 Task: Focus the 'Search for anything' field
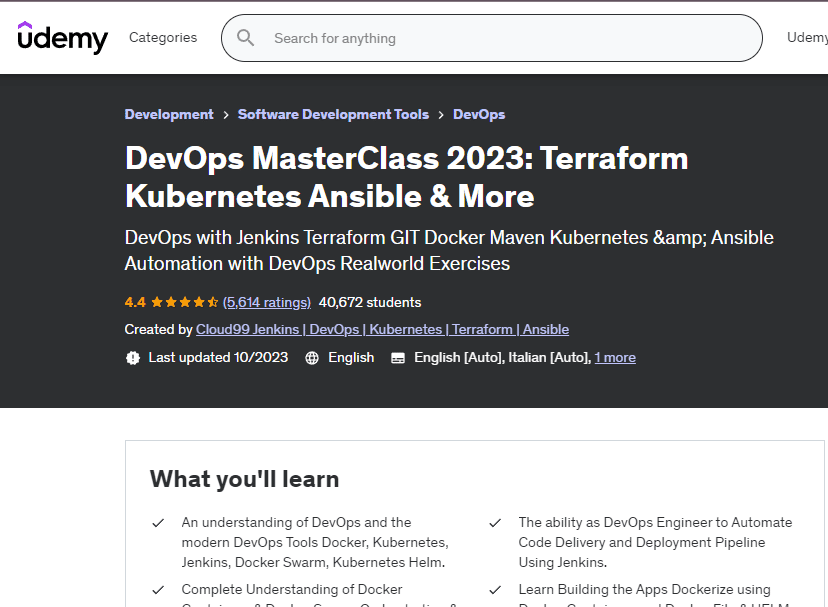coord(492,38)
